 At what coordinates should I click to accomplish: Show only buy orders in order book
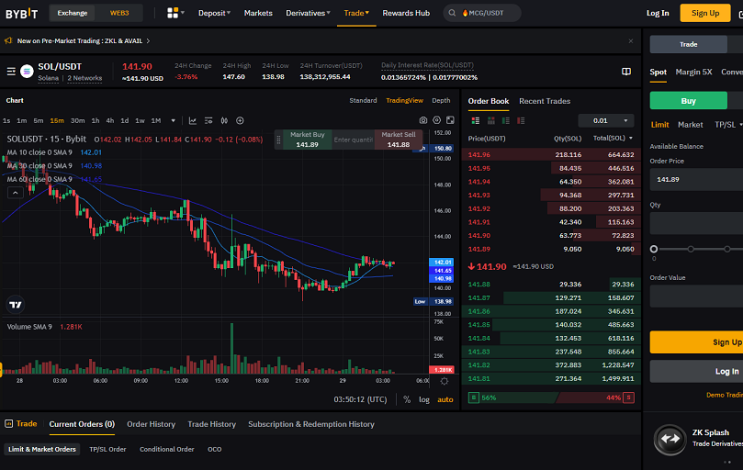[x=506, y=121]
